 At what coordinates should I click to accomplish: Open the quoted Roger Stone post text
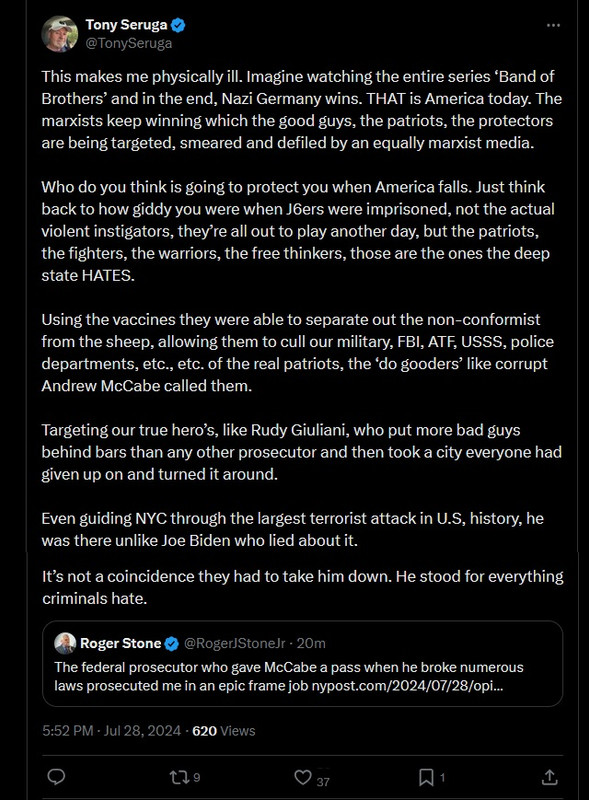click(x=289, y=676)
